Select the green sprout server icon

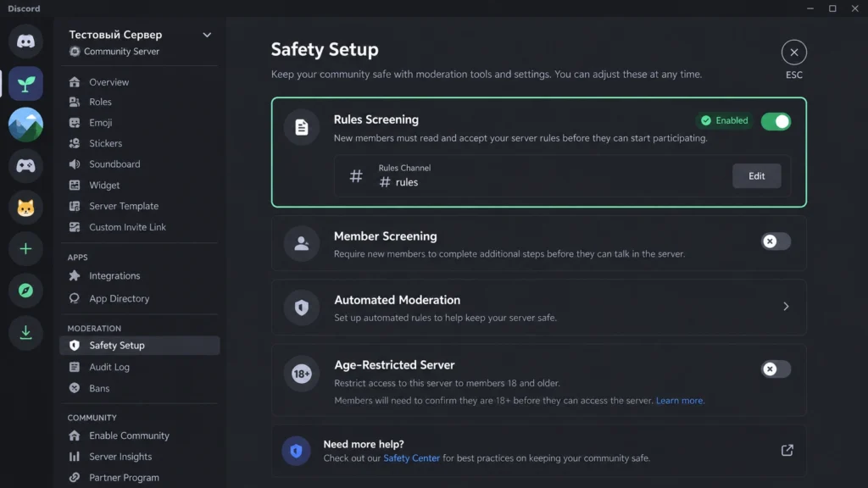coord(25,84)
